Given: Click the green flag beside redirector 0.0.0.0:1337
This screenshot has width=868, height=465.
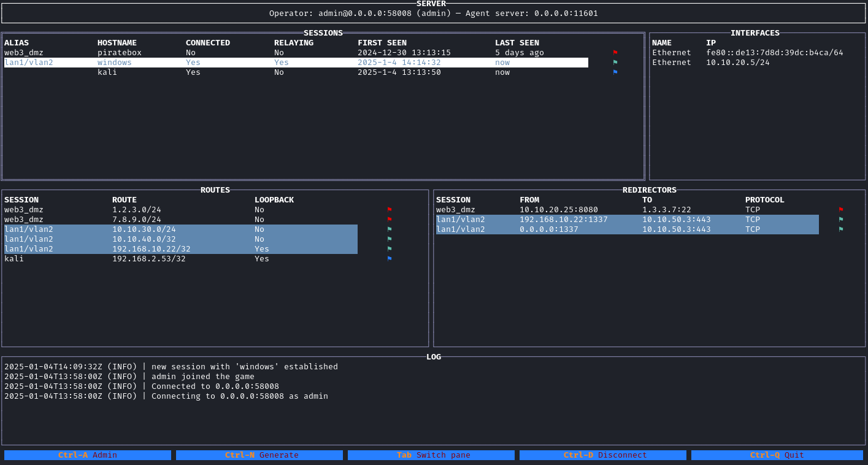Looking at the screenshot, I should point(840,229).
